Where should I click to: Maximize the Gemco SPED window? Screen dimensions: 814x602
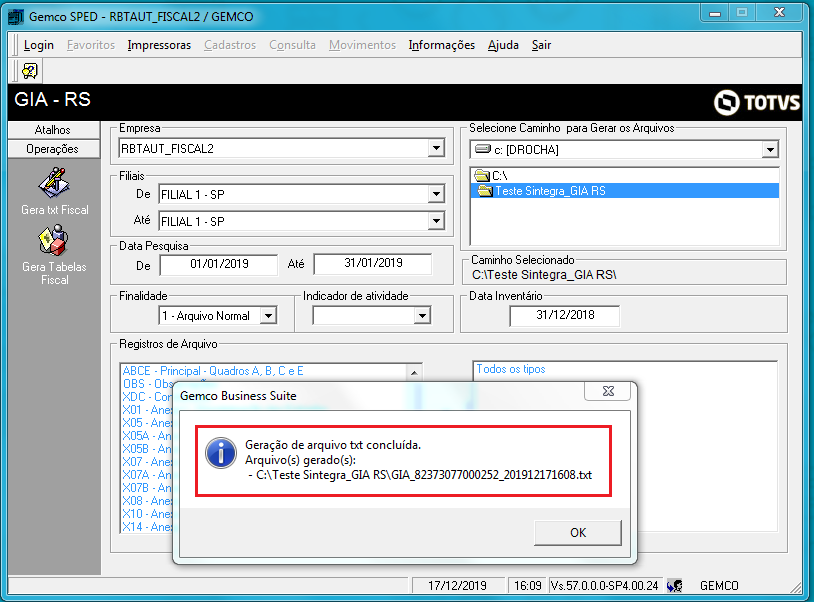[x=742, y=13]
